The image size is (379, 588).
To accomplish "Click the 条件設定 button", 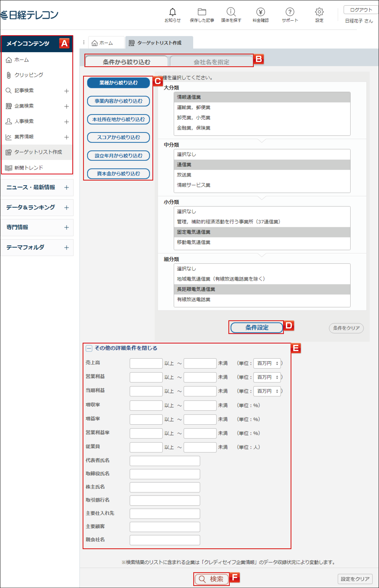I will [257, 327].
